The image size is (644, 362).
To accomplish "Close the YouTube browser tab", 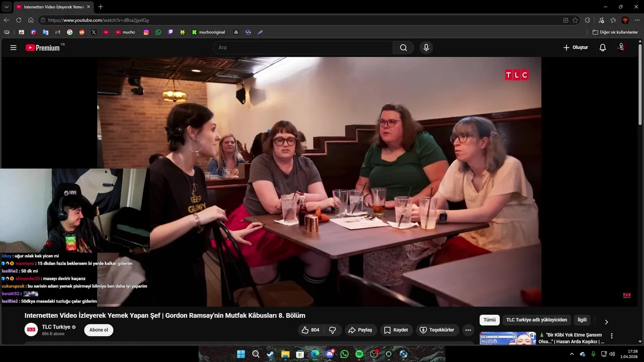I will point(89,7).
